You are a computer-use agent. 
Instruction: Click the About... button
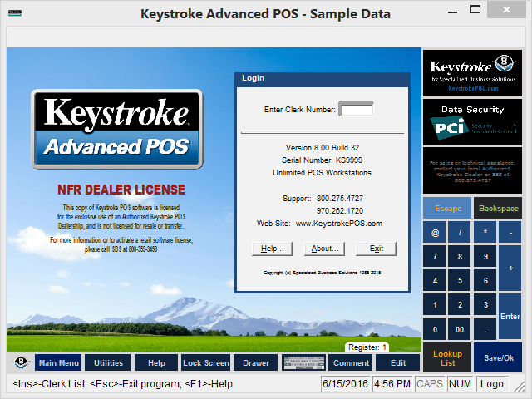click(x=325, y=249)
